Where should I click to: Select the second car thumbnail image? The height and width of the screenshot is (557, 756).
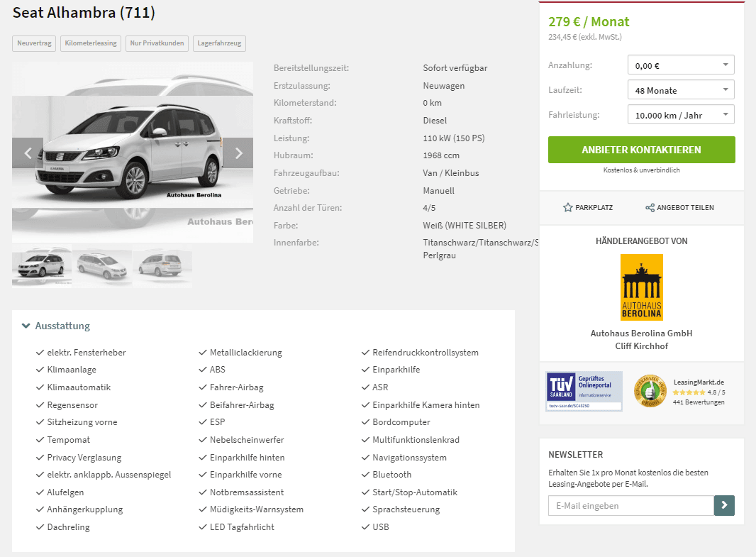tap(102, 265)
